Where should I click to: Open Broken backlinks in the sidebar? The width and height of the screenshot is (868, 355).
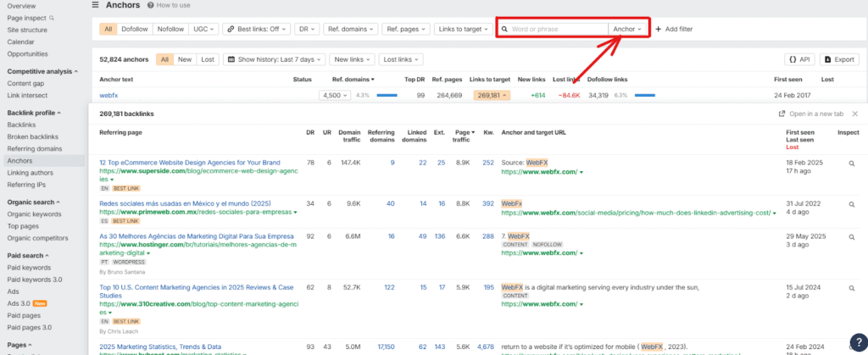pos(32,136)
